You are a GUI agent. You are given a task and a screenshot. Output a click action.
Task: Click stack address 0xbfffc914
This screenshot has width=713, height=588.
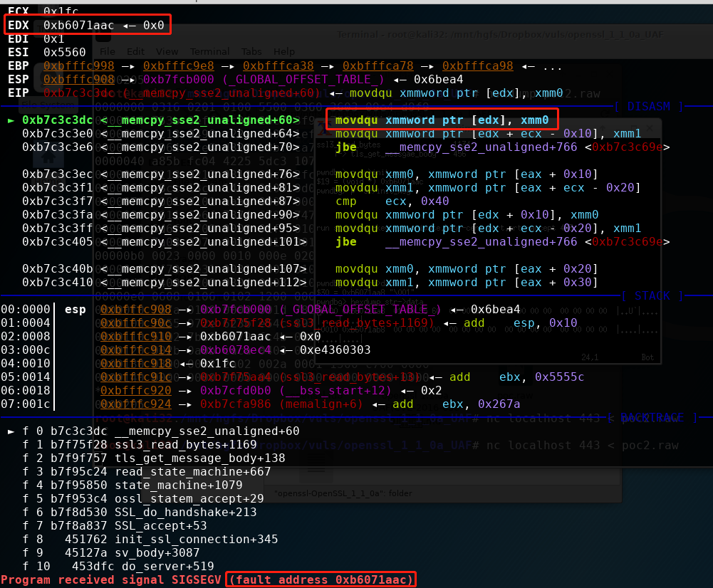pos(135,350)
